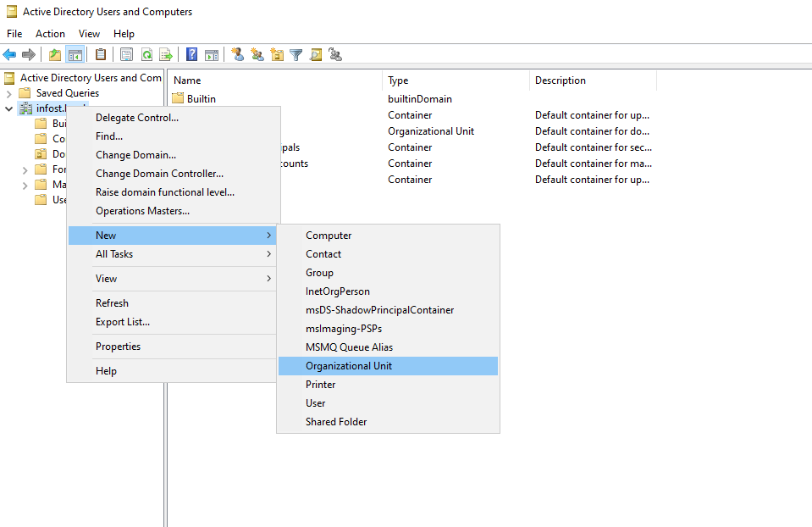Screen dimensions: 812x527
Task: Open the blue Help question mark icon
Action: click(x=191, y=54)
